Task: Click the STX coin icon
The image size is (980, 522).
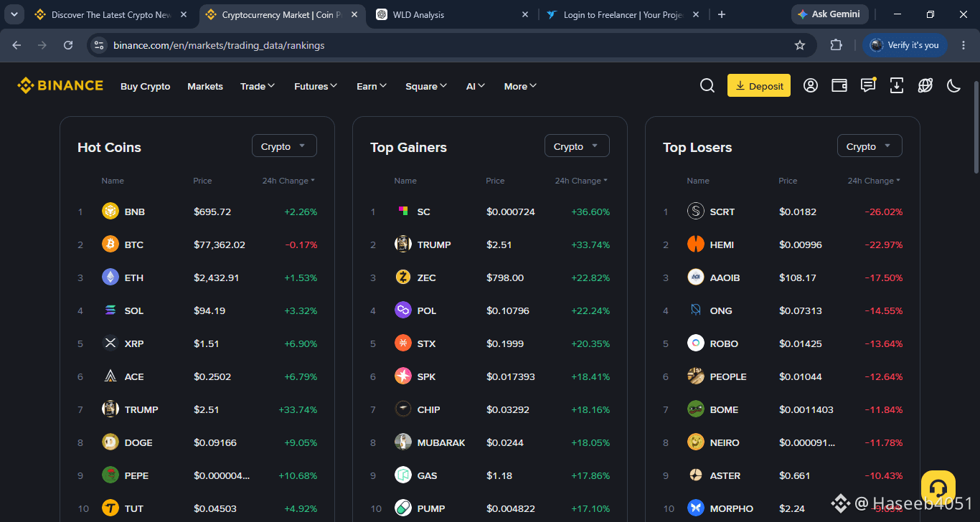Action: (403, 343)
